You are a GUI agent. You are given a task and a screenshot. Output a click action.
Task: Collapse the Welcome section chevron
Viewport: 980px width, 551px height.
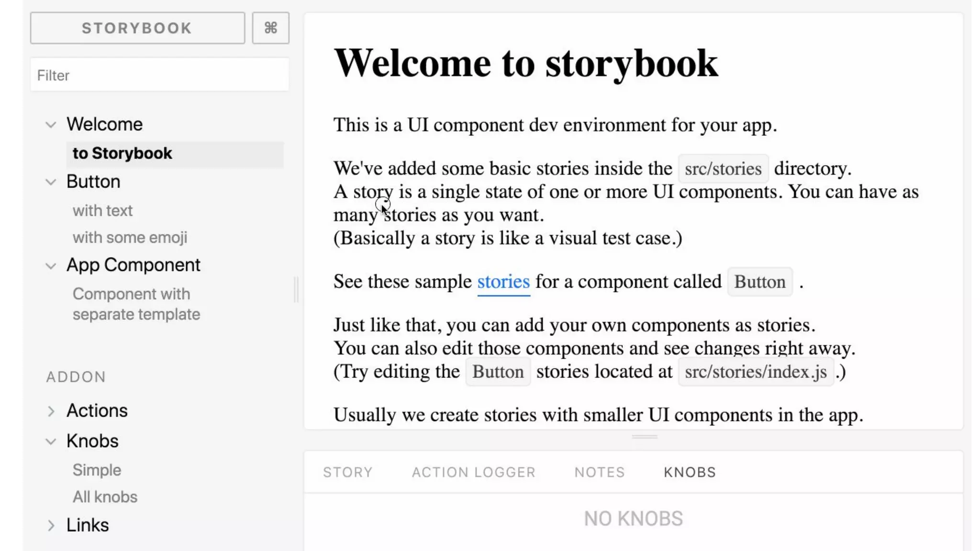pyautogui.click(x=51, y=125)
